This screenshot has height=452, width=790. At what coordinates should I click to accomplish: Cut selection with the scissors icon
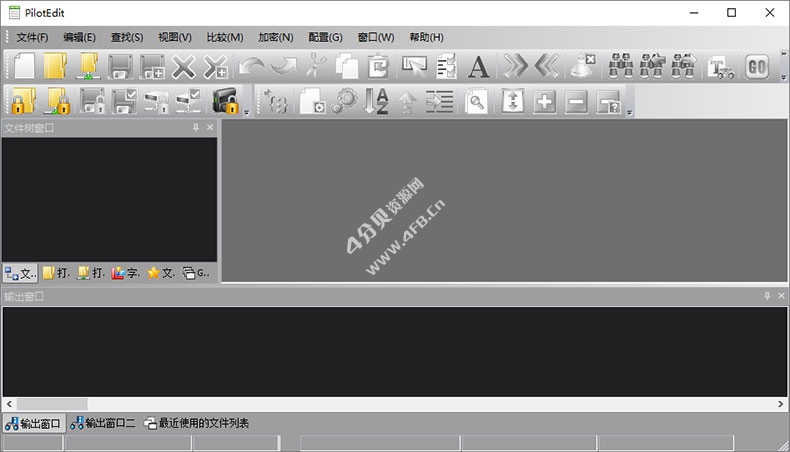[x=316, y=66]
